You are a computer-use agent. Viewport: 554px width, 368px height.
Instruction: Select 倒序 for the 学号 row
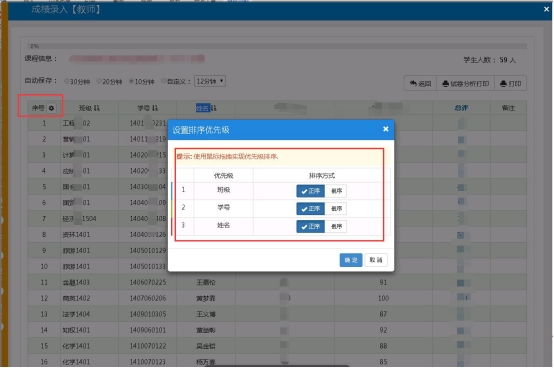click(336, 209)
